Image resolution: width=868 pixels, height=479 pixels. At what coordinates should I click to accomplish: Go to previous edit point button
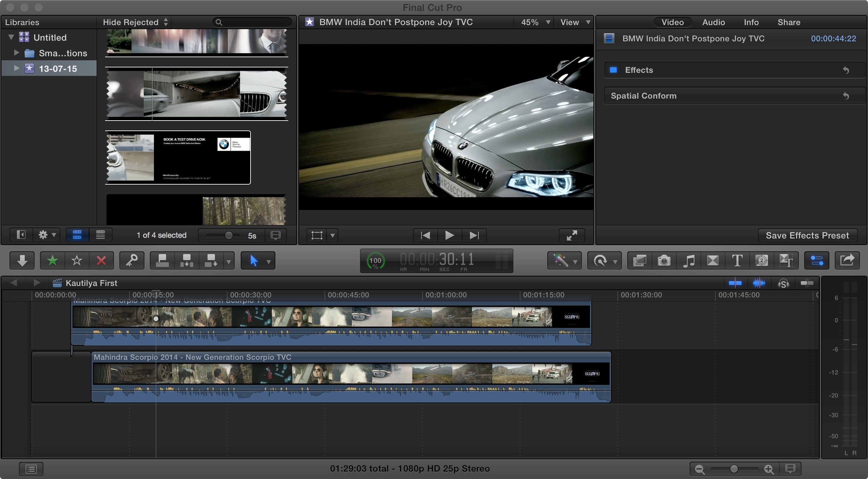(426, 235)
